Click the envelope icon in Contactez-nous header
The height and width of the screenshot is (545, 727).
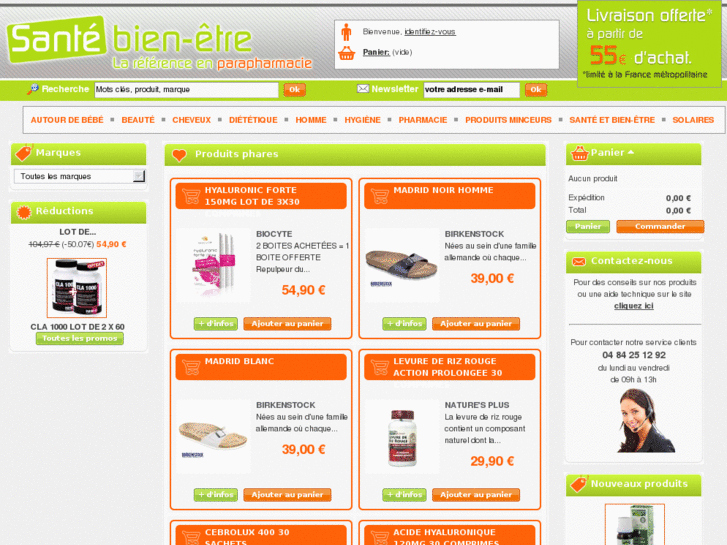pos(579,262)
